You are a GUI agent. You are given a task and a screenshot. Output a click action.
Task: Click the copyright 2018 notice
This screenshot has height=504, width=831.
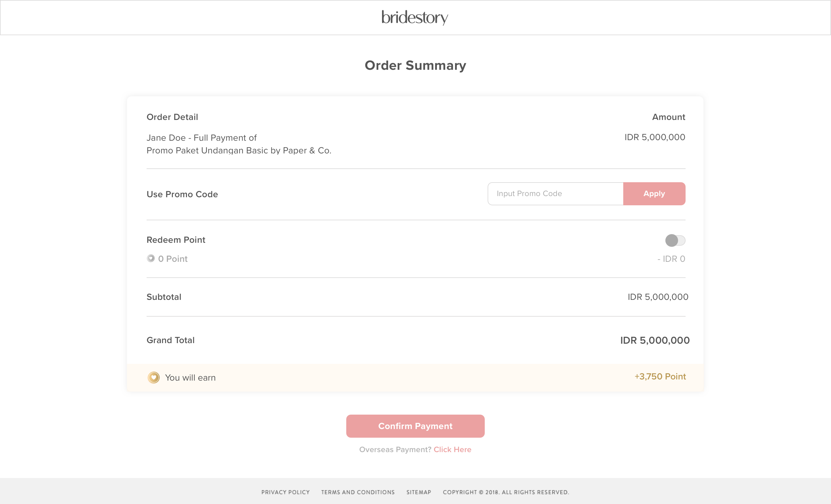(506, 492)
